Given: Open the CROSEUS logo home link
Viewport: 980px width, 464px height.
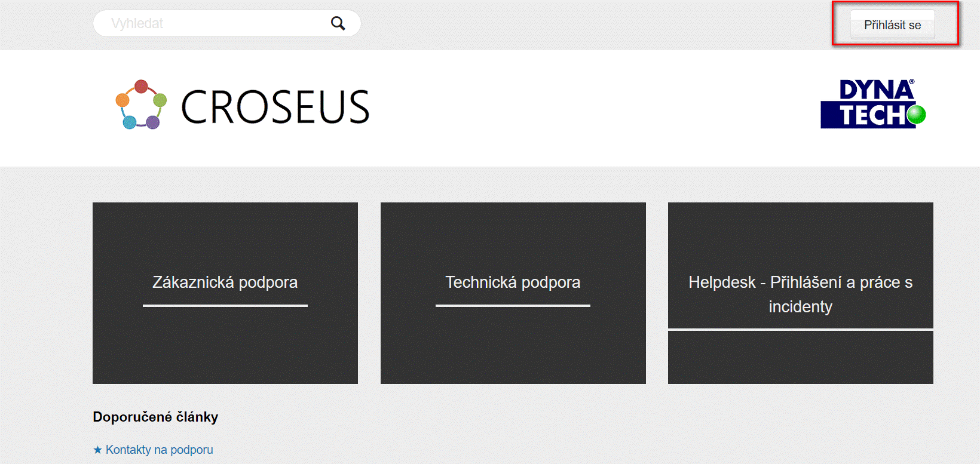Looking at the screenshot, I should click(242, 106).
